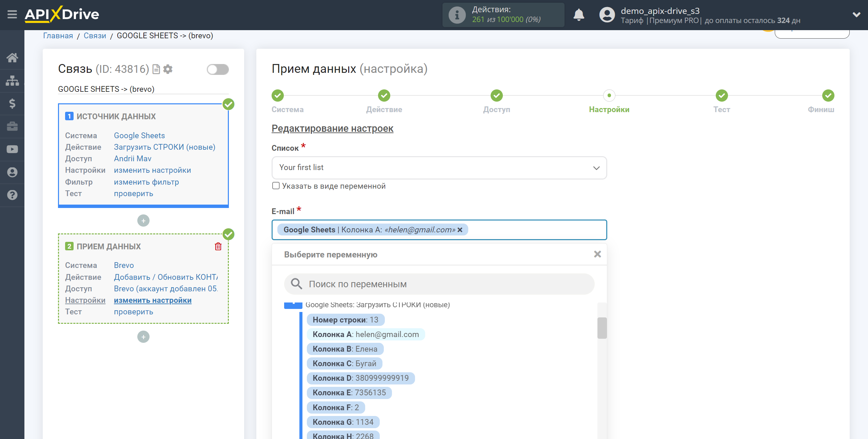Image resolution: width=868 pixels, height=439 pixels.
Task: Open the hamburger menu
Action: [12, 15]
